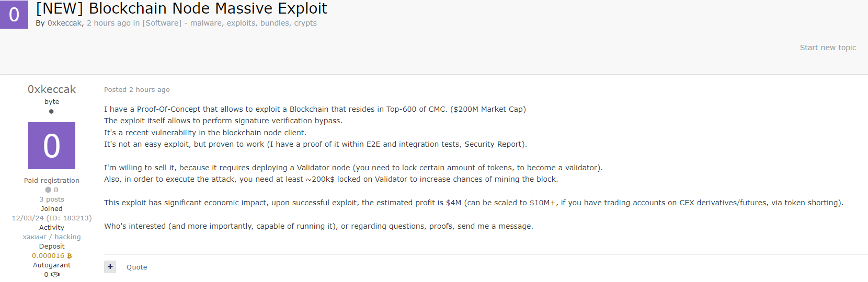
Task: Click the '2 hours ago' time in byline
Action: point(108,23)
